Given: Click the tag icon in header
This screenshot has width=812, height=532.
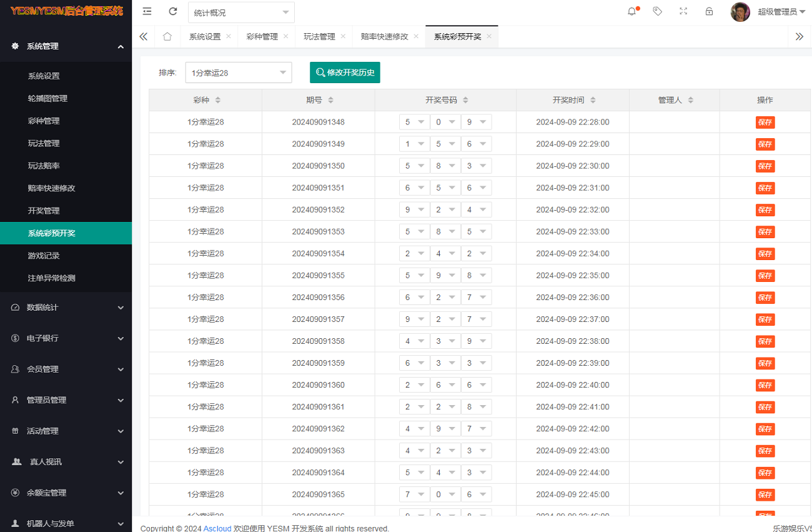Looking at the screenshot, I should click(657, 11).
